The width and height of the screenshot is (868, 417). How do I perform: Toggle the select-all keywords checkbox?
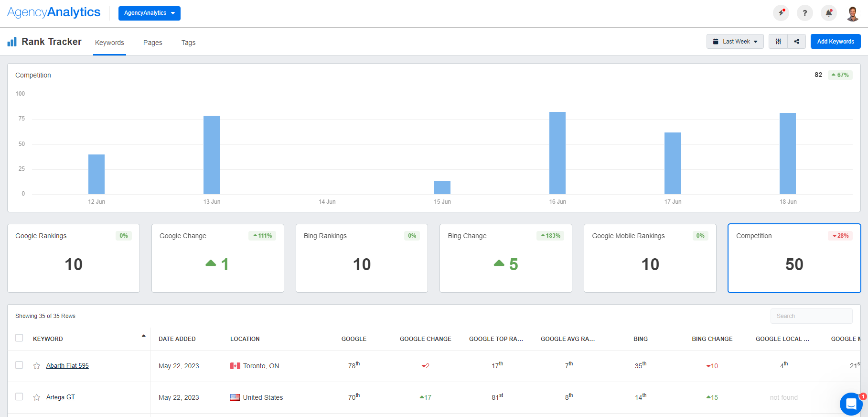(19, 338)
